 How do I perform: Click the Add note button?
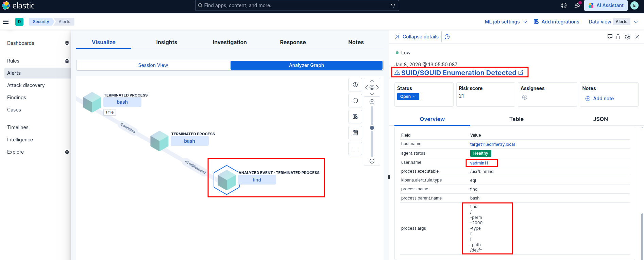(x=599, y=99)
